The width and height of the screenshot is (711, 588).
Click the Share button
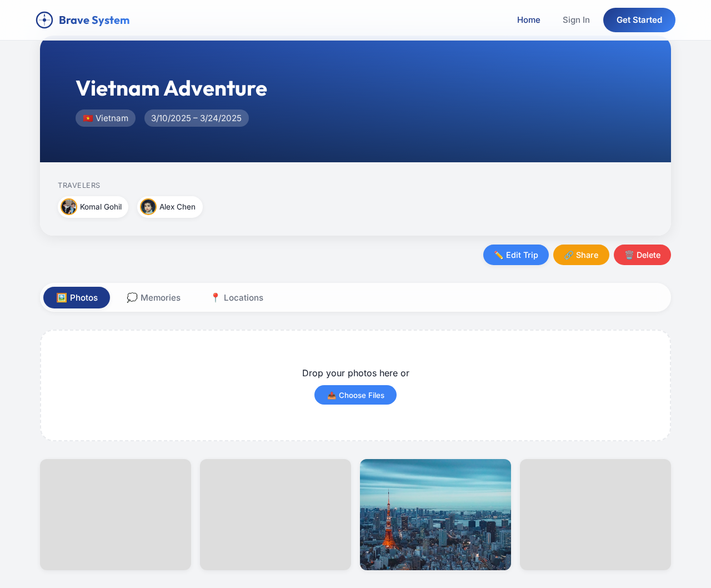click(x=581, y=255)
